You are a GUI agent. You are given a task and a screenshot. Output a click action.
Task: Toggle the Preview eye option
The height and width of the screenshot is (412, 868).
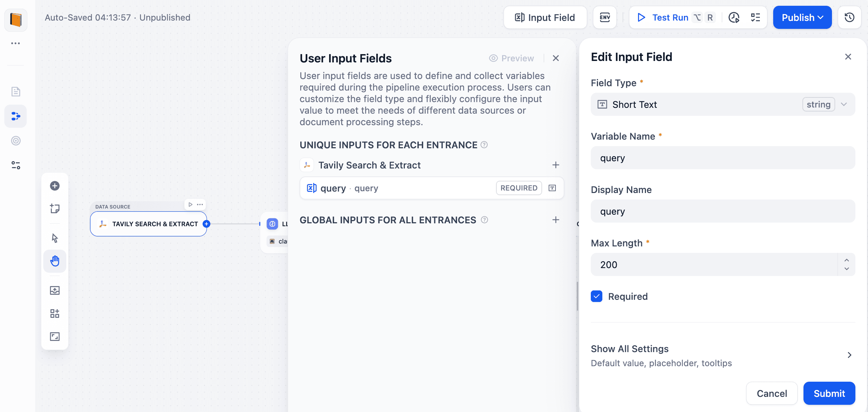click(511, 58)
